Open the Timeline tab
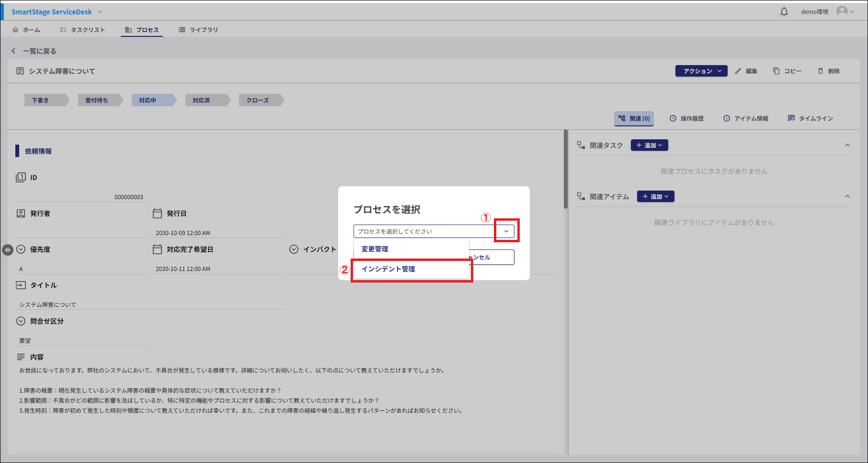The image size is (868, 463). click(811, 118)
